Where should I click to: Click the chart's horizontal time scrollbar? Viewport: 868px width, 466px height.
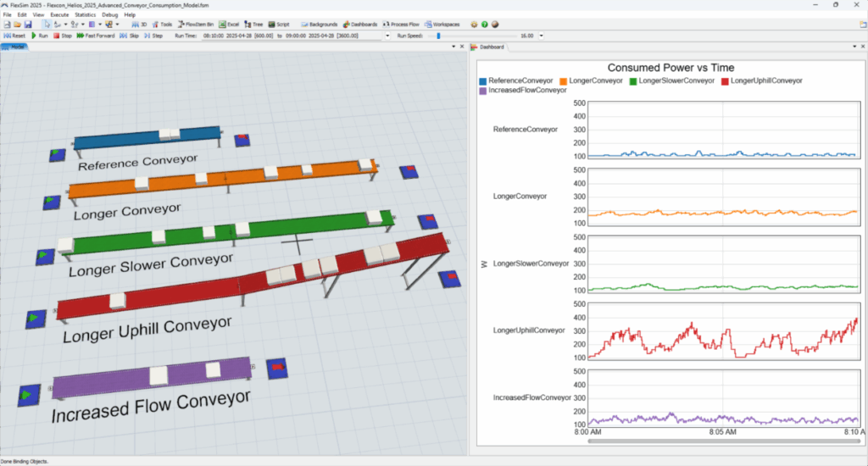722,441
